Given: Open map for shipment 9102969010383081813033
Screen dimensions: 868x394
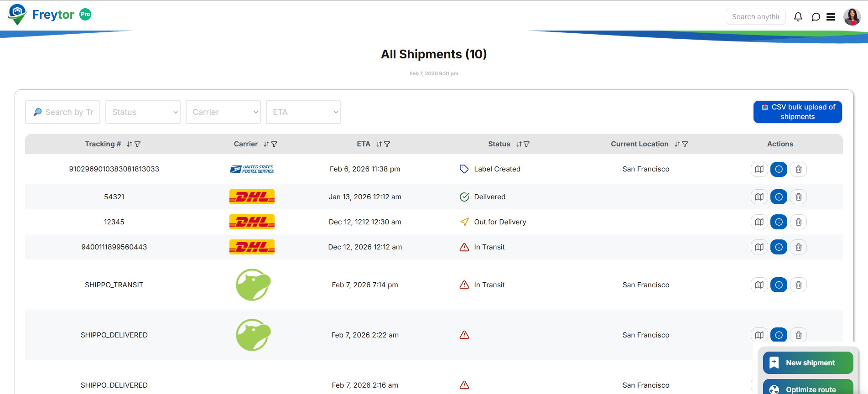Looking at the screenshot, I should coord(759,169).
